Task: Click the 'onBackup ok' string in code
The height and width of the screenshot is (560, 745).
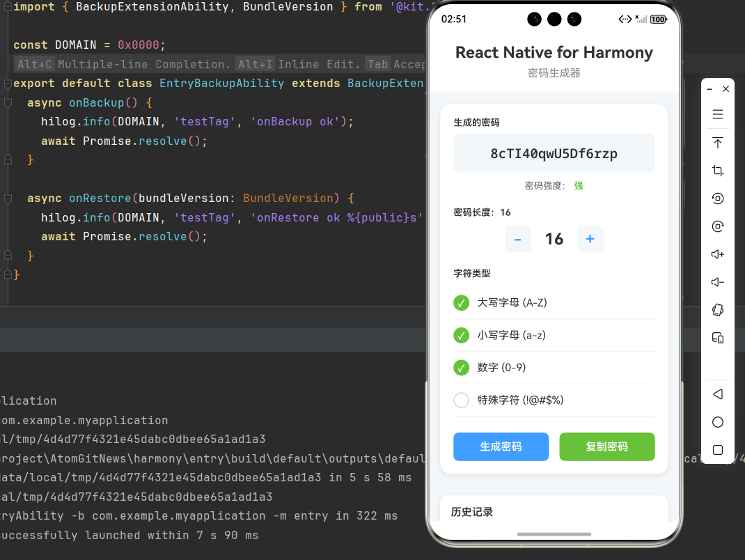Action: [x=295, y=122]
